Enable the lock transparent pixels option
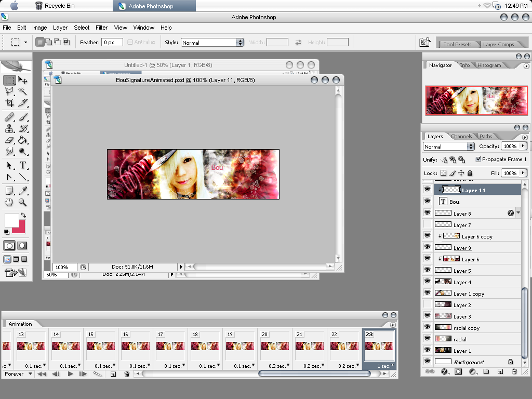 444,173
